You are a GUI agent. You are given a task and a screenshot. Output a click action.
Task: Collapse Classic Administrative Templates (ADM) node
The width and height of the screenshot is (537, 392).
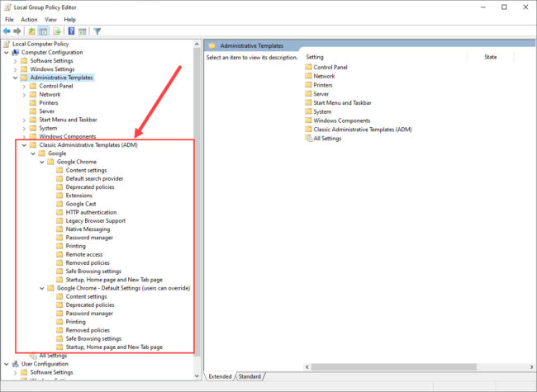[x=24, y=145]
